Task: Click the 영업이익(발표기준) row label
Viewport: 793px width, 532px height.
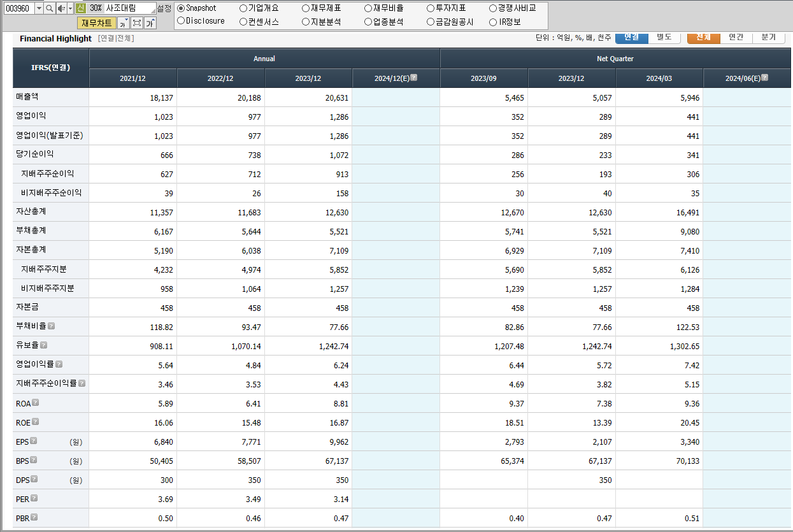Action: (x=49, y=135)
